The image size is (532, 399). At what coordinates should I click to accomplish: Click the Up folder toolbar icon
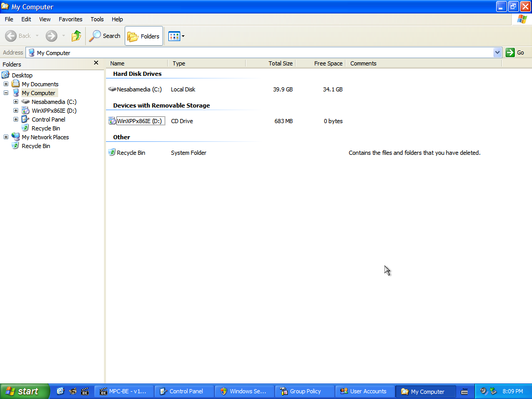pyautogui.click(x=76, y=36)
